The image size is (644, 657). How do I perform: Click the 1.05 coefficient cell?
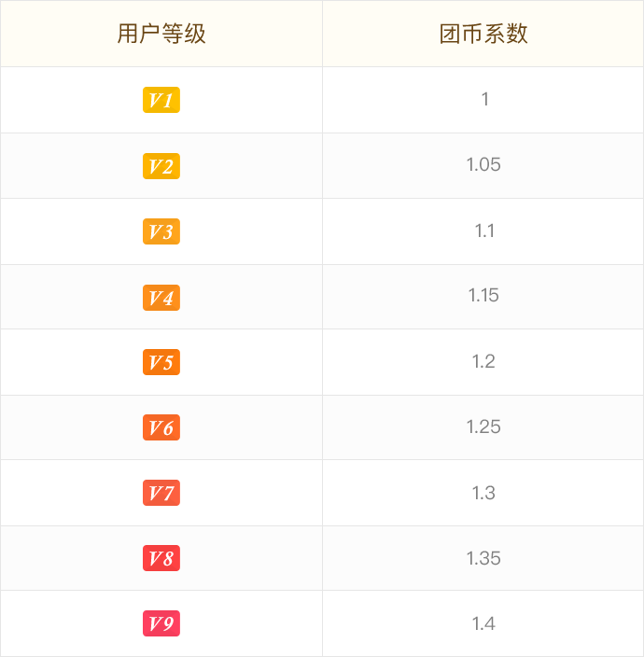coord(483,164)
